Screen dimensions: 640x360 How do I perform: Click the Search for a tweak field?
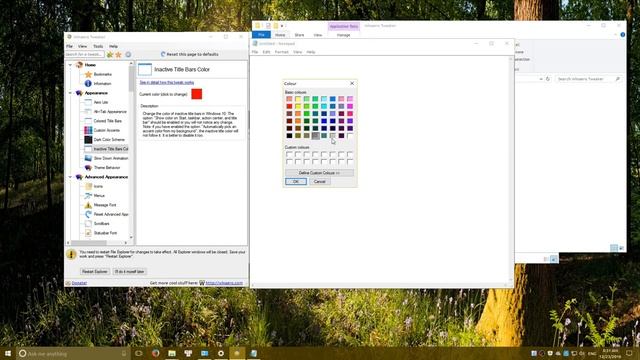point(84,54)
